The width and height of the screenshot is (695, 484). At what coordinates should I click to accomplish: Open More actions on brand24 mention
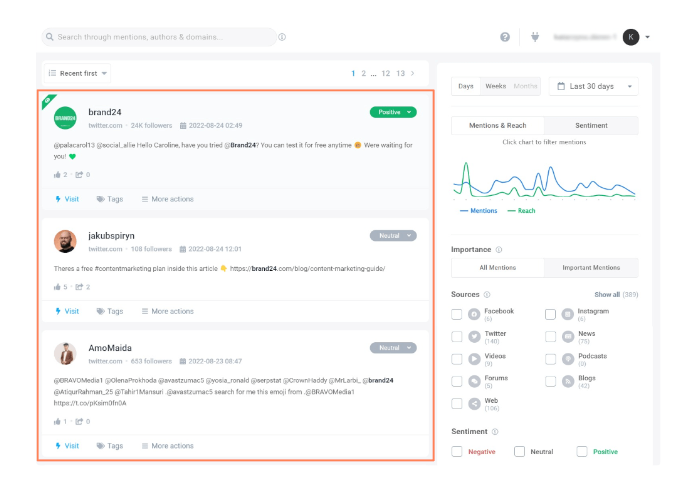[168, 199]
